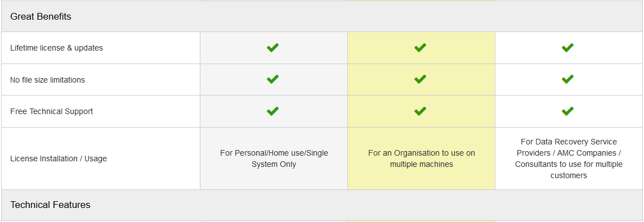Select the Technical Features section header
The width and height of the screenshot is (644, 222).
tap(322, 205)
